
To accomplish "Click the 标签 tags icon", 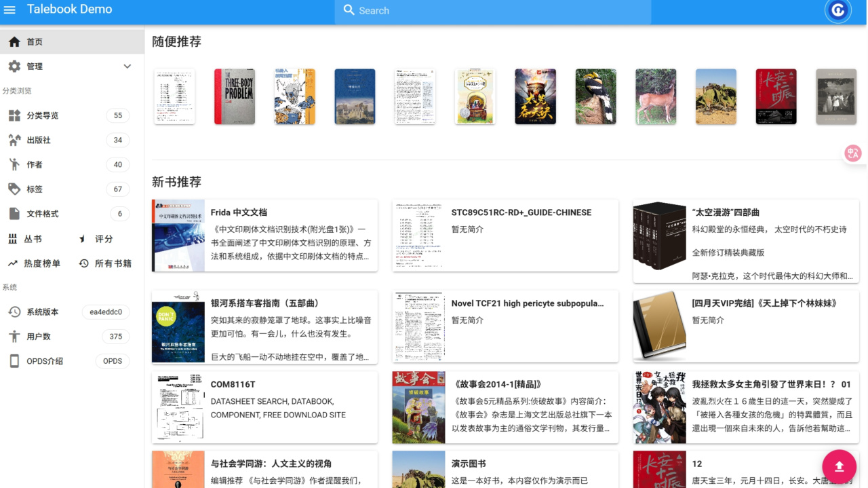I will pos(14,189).
